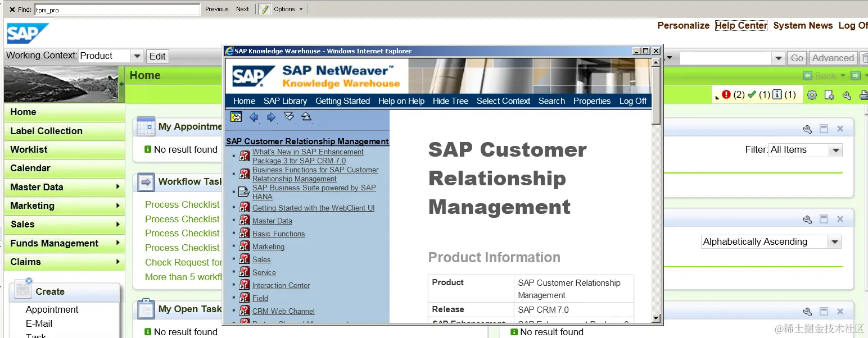Click the help book icon beside Interaction Center
The height and width of the screenshot is (338, 868).
click(244, 285)
